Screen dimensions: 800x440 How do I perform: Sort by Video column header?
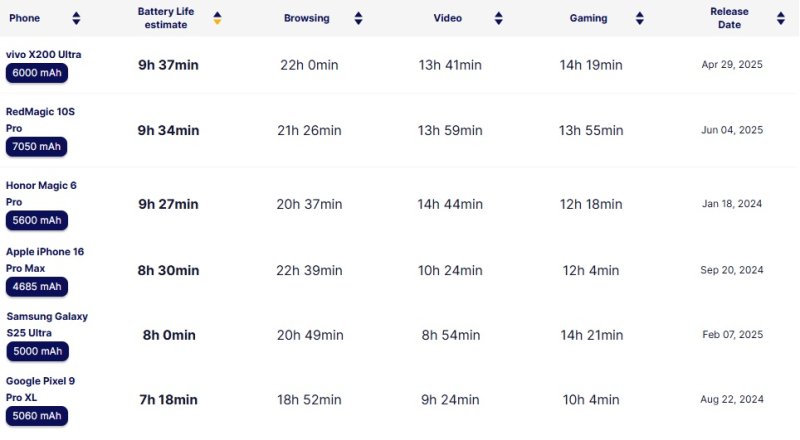tap(448, 18)
